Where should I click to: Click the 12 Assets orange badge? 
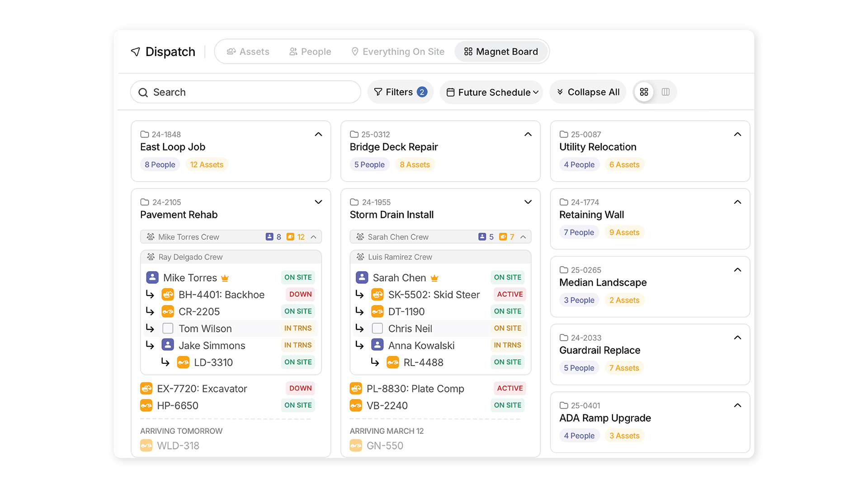pos(207,164)
